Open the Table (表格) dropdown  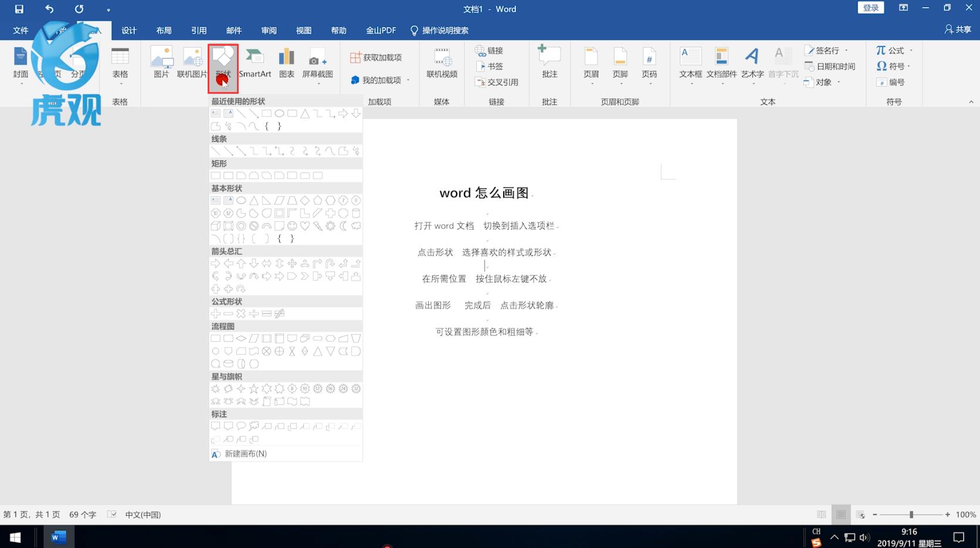(x=120, y=66)
